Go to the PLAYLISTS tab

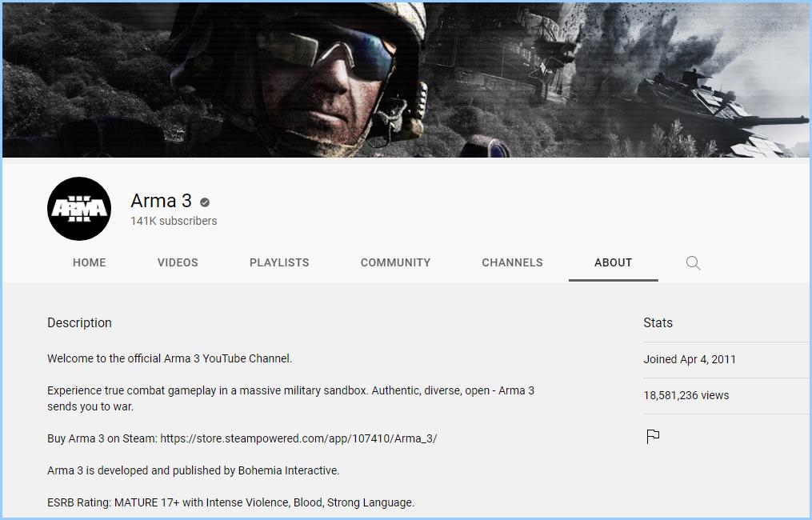279,262
